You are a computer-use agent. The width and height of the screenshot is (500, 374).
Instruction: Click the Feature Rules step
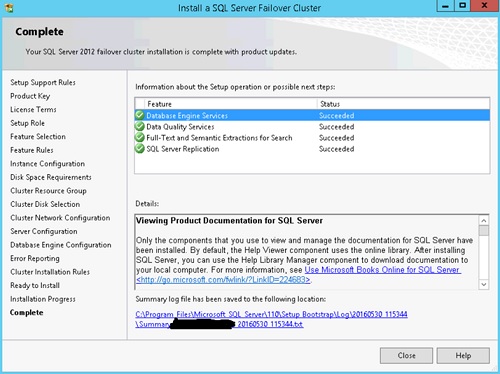(32, 150)
